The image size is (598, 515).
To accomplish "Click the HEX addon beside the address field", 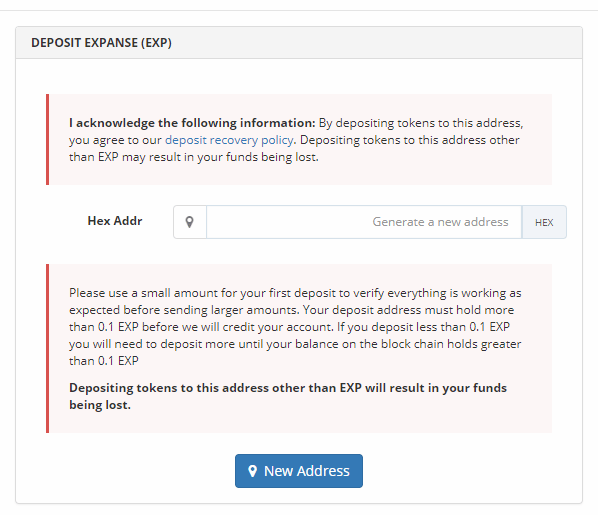I will pyautogui.click(x=544, y=222).
